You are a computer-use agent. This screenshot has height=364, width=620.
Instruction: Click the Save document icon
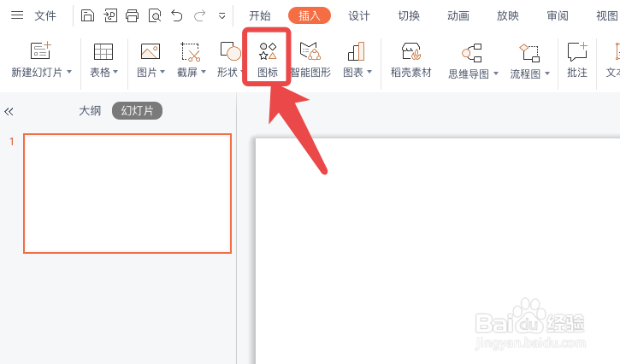[87, 15]
